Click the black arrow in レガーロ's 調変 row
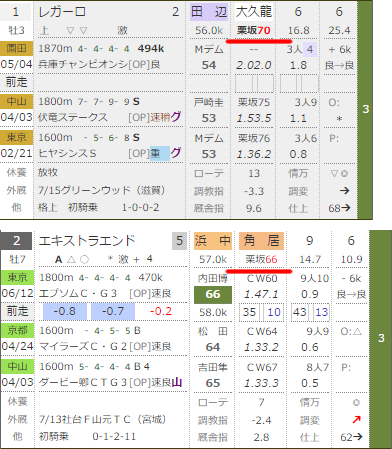The width and height of the screenshot is (392, 449). [344, 191]
